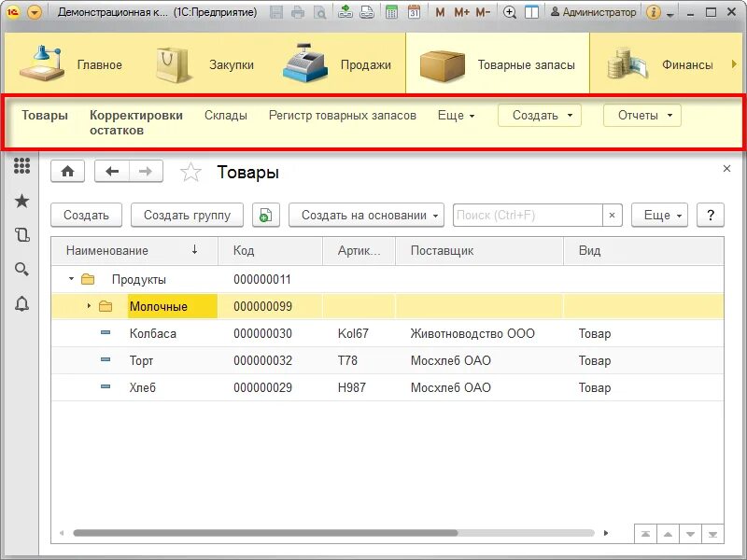Open the Еще menu in list toolbar
Image resolution: width=747 pixels, height=560 pixels.
pos(660,216)
